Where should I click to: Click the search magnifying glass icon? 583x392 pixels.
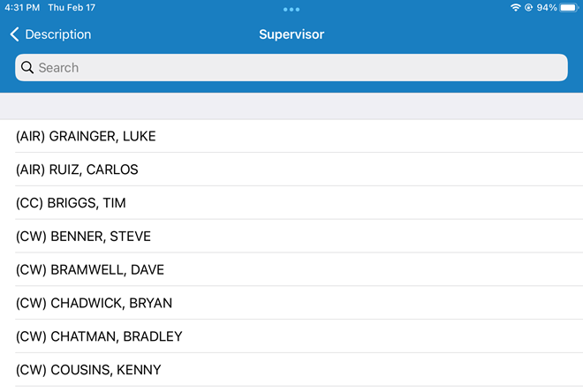click(x=27, y=68)
